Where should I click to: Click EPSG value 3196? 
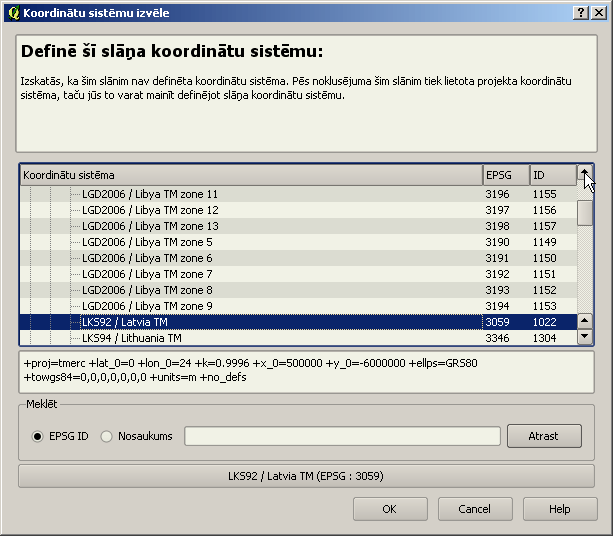497,194
